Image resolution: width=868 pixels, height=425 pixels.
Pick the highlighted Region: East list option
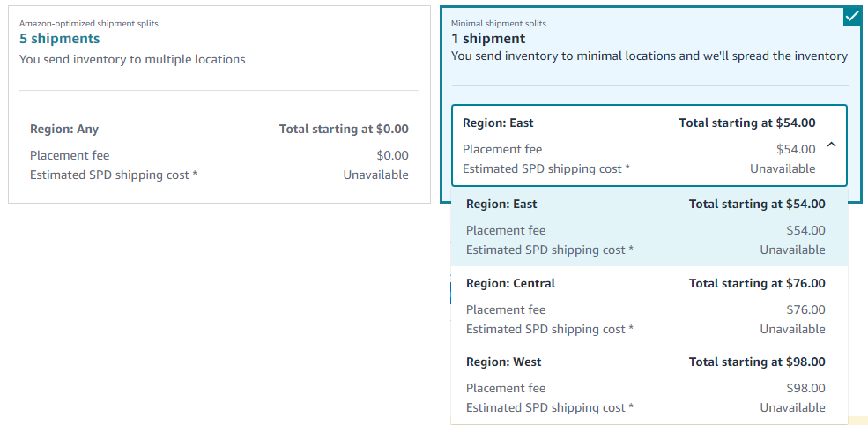pyautogui.click(x=501, y=205)
